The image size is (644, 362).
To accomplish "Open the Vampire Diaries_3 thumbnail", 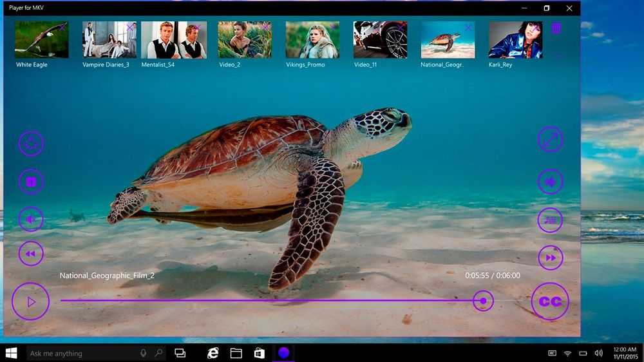I will click(x=109, y=40).
